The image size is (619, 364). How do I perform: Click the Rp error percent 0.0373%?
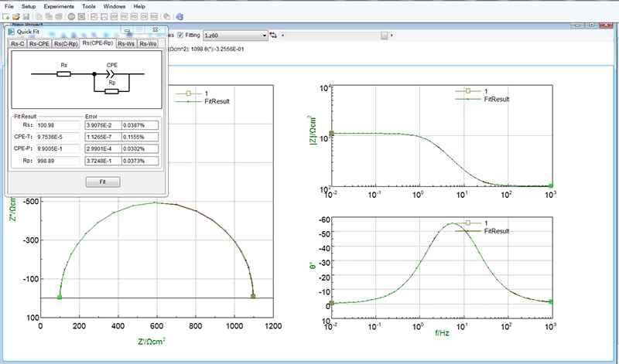140,161
